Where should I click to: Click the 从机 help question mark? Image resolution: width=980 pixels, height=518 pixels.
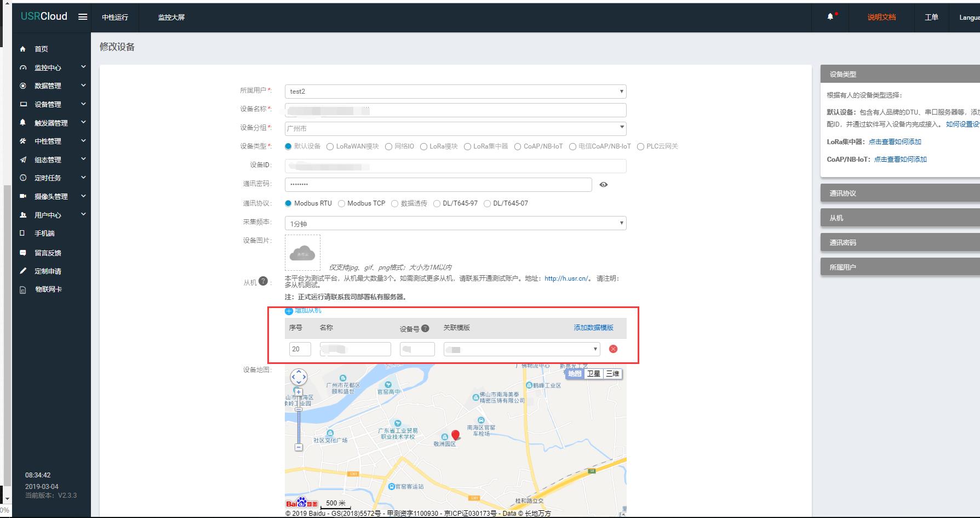263,281
